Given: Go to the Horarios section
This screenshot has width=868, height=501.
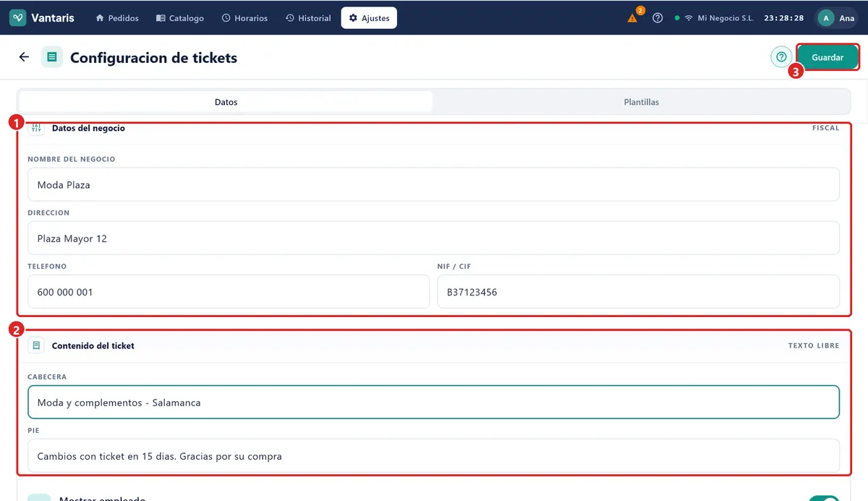Looking at the screenshot, I should (244, 18).
